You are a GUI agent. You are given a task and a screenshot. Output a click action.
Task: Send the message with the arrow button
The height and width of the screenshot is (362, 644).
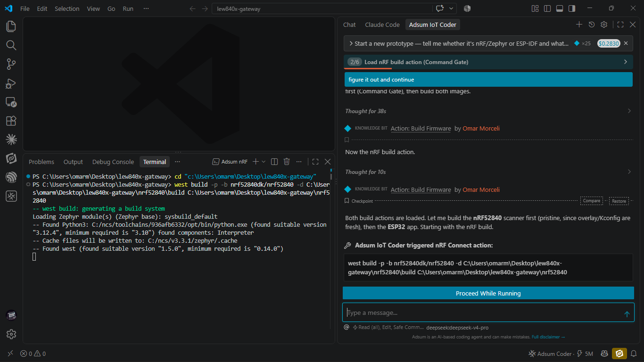(x=627, y=313)
